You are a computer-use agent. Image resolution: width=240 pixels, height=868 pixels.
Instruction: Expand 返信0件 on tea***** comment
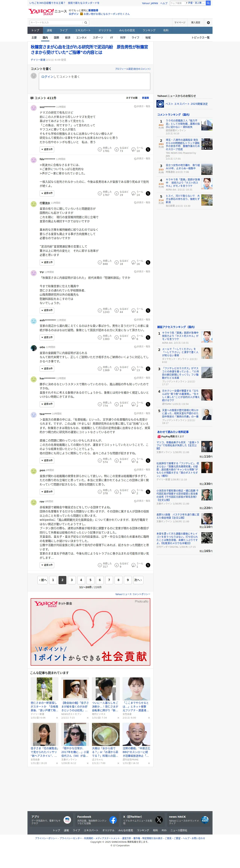click(x=47, y=460)
